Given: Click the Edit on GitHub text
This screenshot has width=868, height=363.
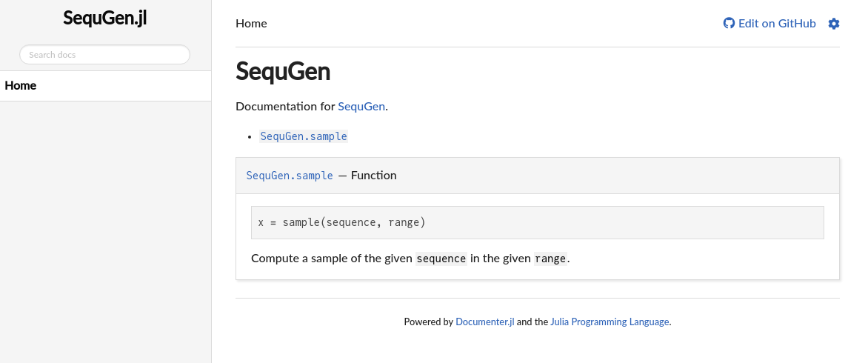Looking at the screenshot, I should 777,24.
